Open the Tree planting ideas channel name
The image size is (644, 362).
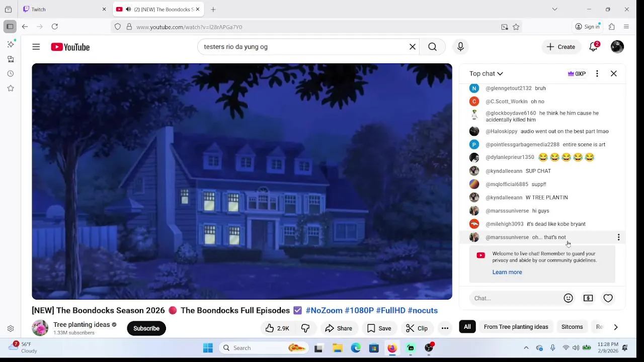coord(82,325)
